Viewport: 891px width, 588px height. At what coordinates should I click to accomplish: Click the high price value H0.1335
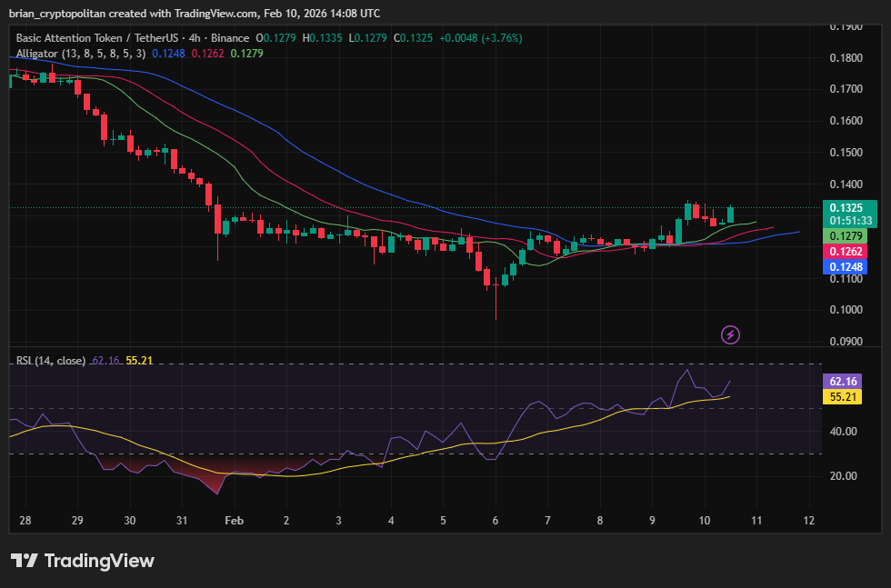coord(322,38)
